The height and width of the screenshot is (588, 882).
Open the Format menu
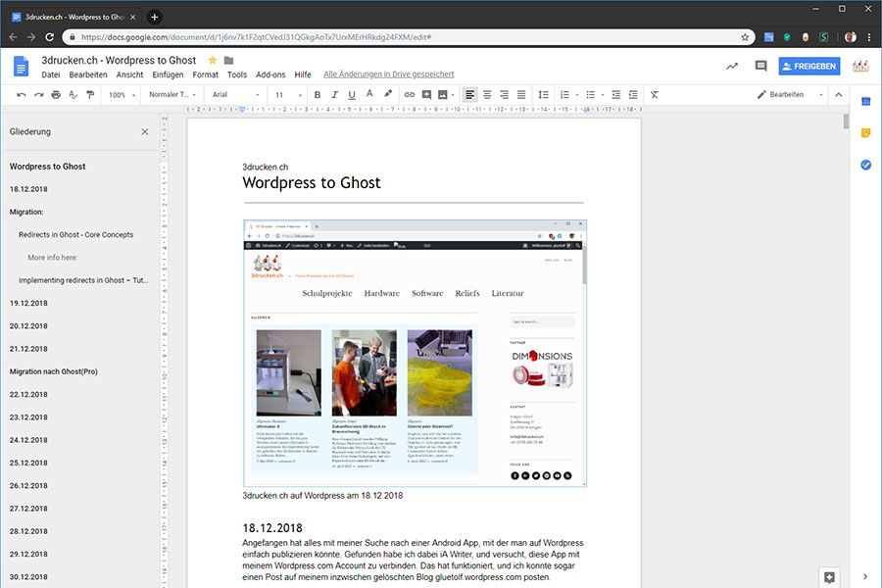click(x=206, y=74)
